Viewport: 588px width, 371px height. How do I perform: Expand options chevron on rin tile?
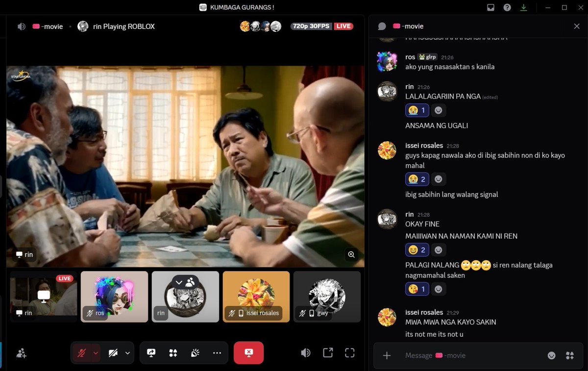click(x=179, y=282)
